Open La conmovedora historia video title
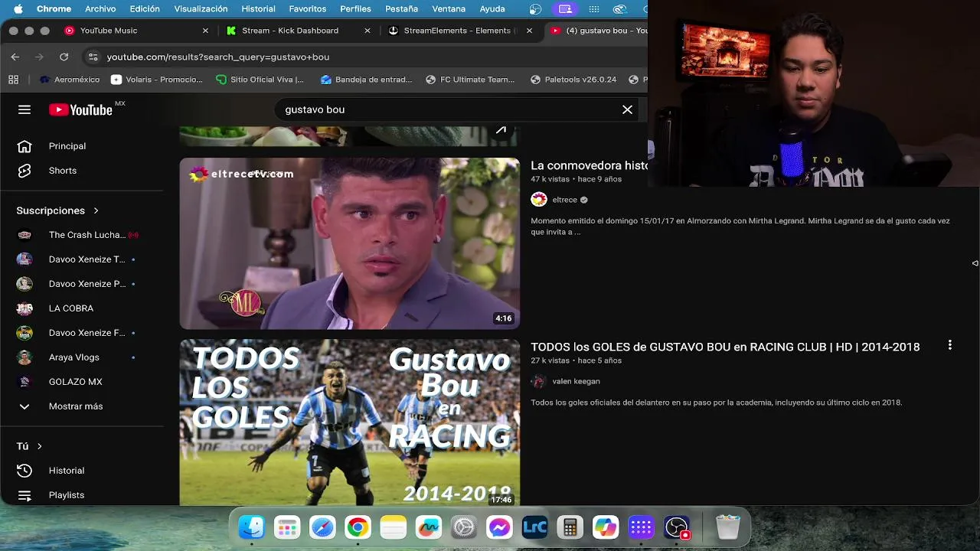Image resolution: width=980 pixels, height=551 pixels. [x=589, y=165]
